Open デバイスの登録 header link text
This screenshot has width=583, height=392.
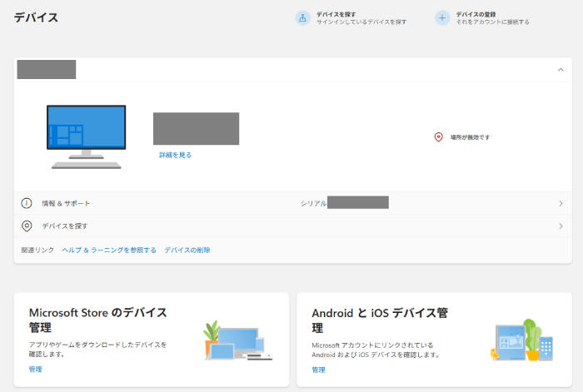476,14
